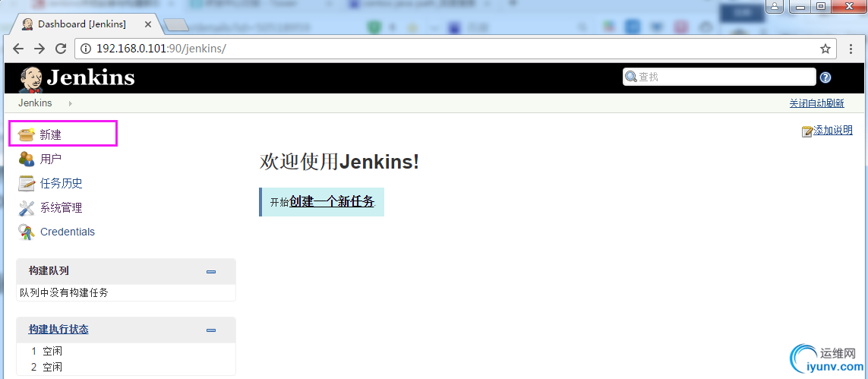Click the 任务历史 notepad icon

pos(27,183)
